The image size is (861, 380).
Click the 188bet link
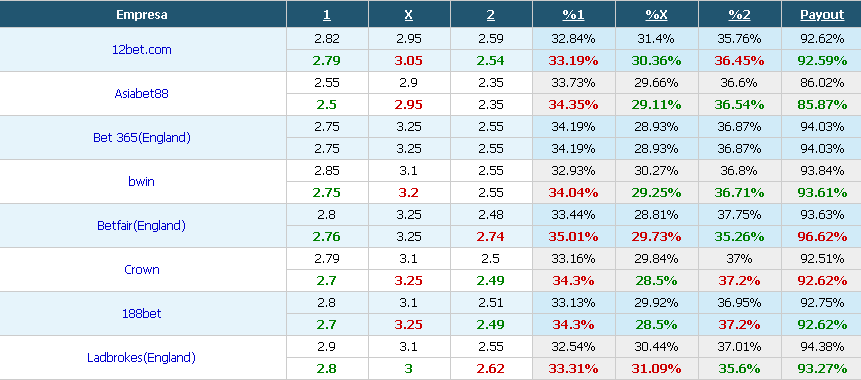pos(142,314)
